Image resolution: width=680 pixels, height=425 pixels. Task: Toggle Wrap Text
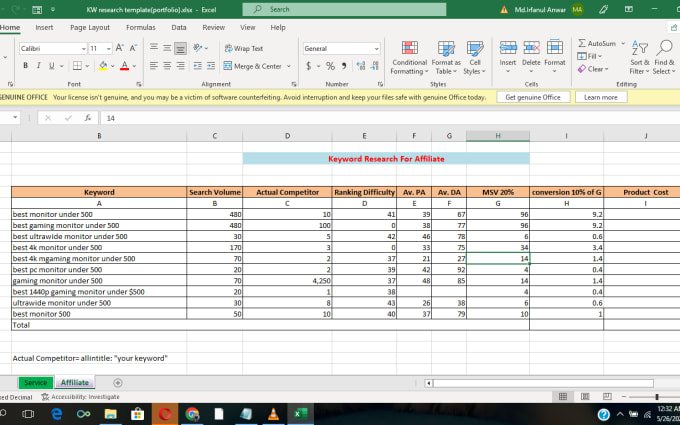point(244,49)
